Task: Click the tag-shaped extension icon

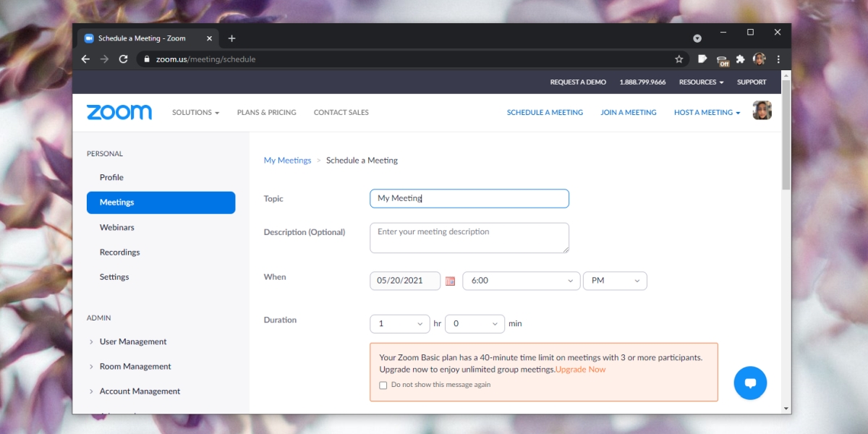Action: point(702,59)
